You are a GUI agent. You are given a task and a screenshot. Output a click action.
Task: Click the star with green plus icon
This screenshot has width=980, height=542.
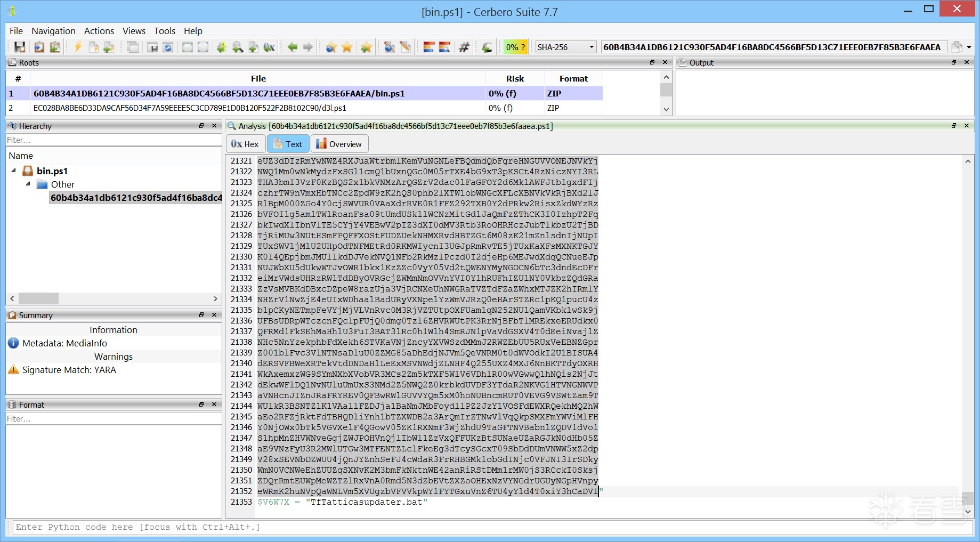point(366,47)
